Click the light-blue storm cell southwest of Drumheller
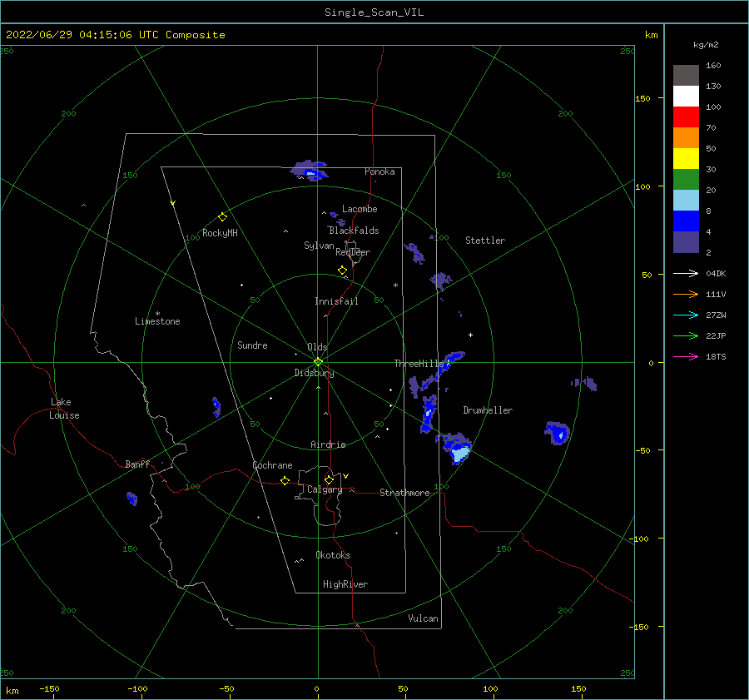The height and width of the screenshot is (700, 749). [459, 453]
